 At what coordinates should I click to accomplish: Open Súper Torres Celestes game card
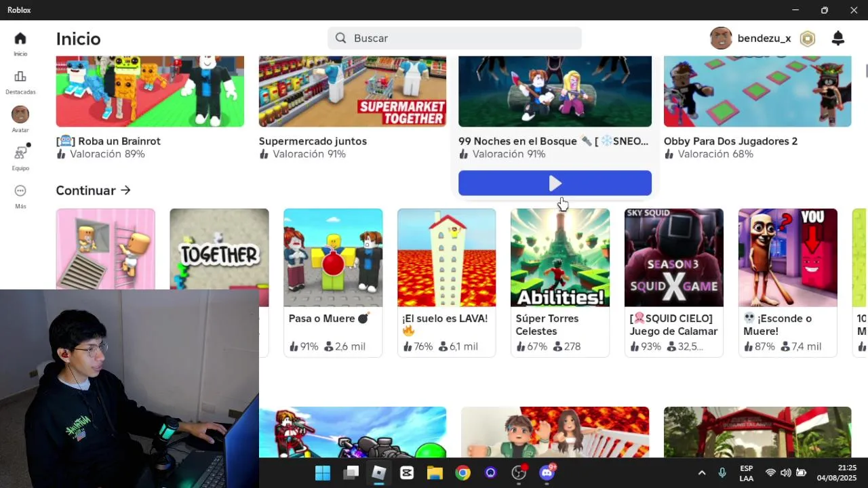(560, 283)
